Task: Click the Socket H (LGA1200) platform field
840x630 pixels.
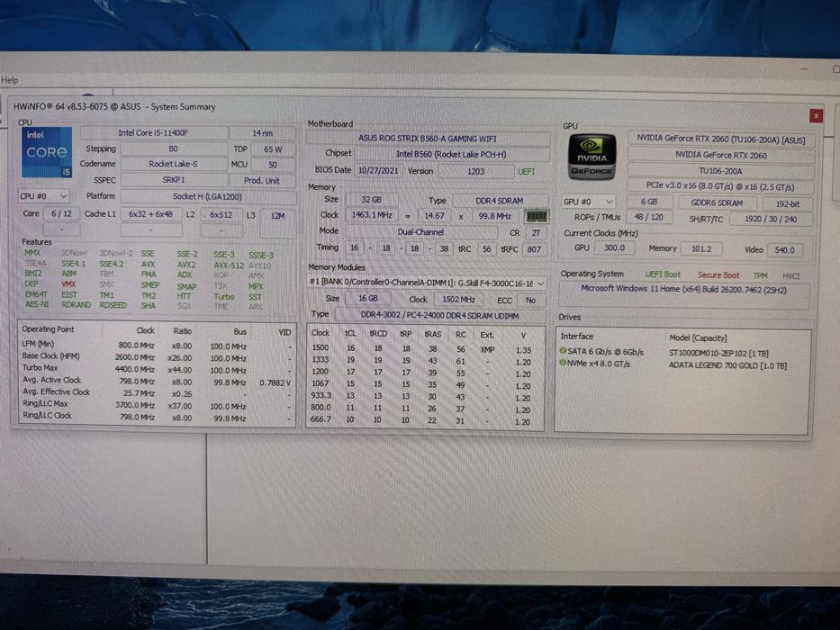Action: pos(208,196)
